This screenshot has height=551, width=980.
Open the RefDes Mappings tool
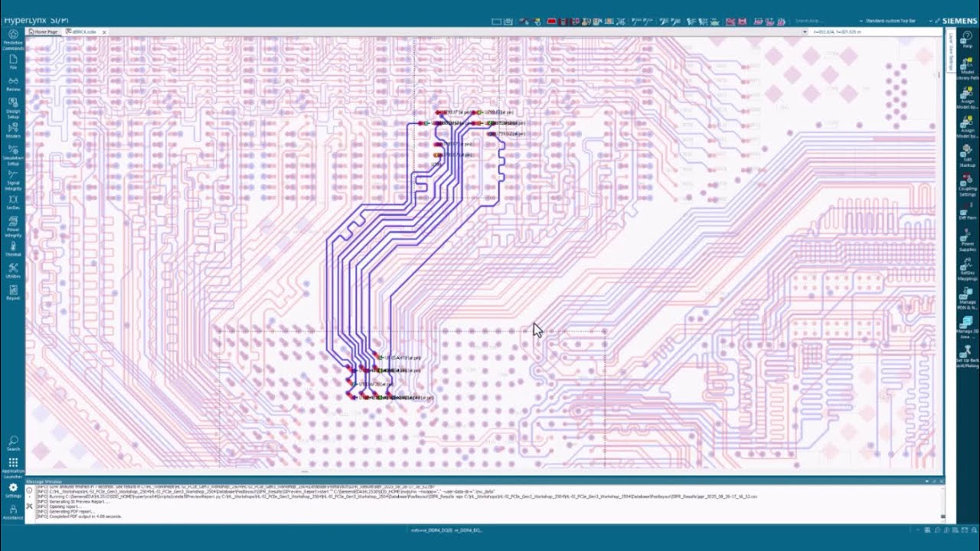click(x=968, y=269)
